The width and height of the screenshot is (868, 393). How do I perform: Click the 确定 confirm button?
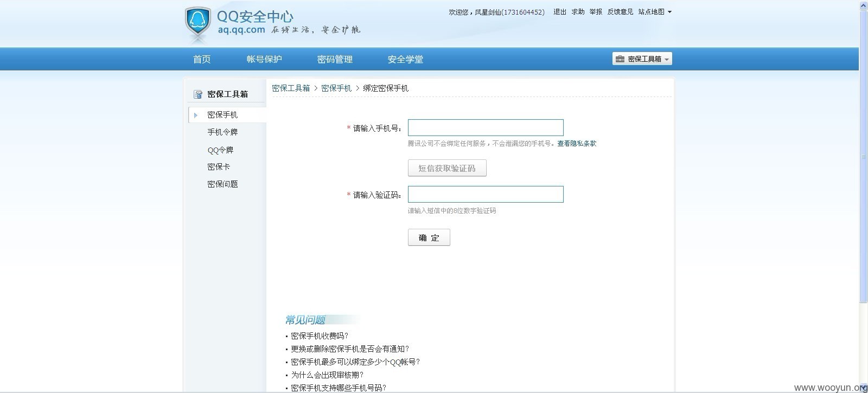click(x=429, y=237)
